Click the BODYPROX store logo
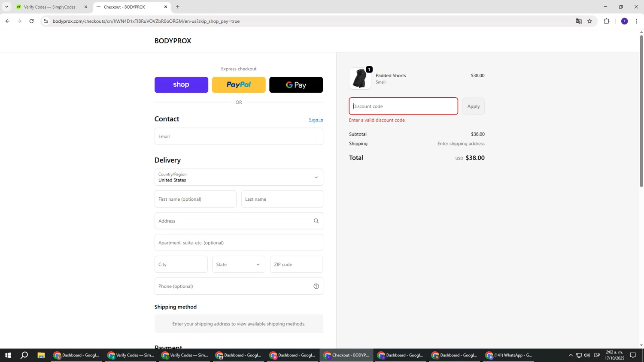 (173, 41)
